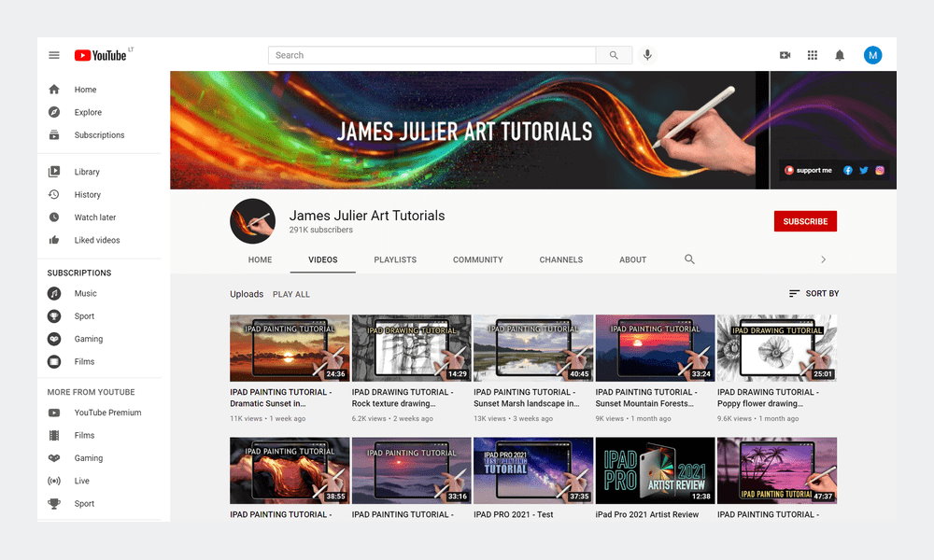Open the 33:24 mountain sunset thumbnail
This screenshot has height=560, width=934.
coord(656,348)
